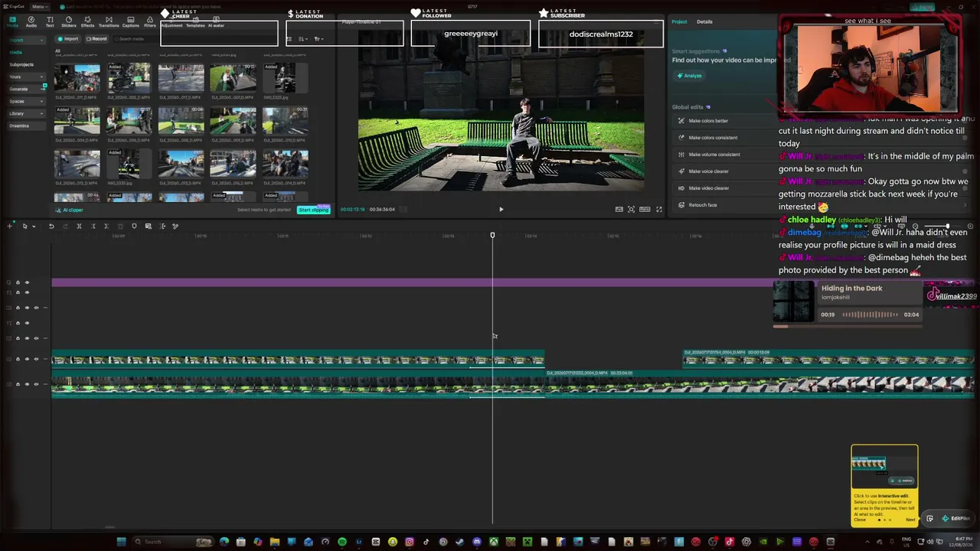The image size is (980, 551).
Task: Split the clip at the playhead
Action: click(x=79, y=227)
